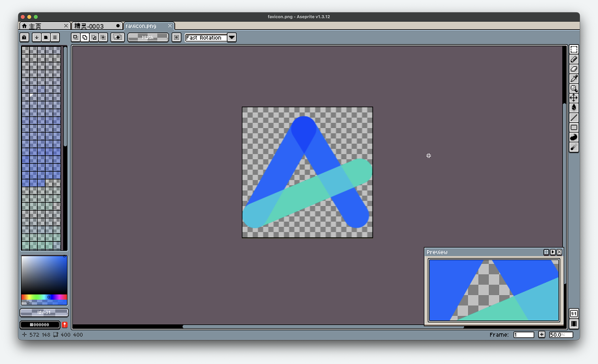Select the Eraser tool
Screen dimensions: 598x364
[x=574, y=69]
